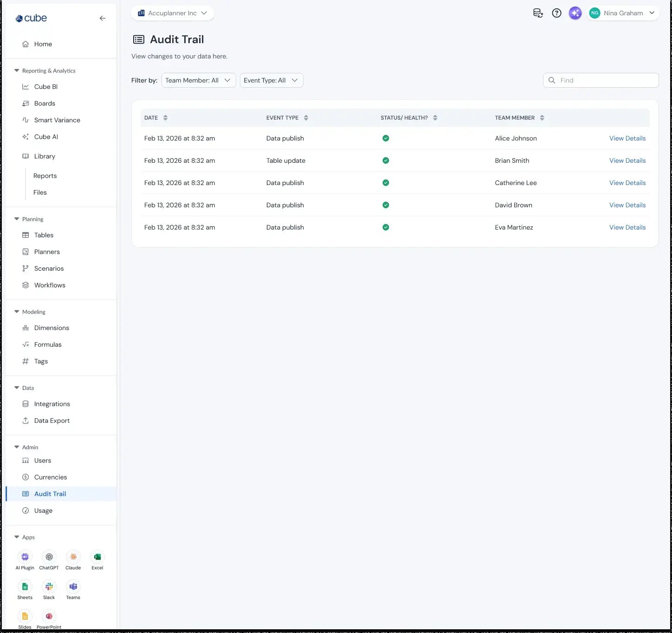The image size is (672, 633).
Task: Open Team Member filter dropdown
Action: 199,80
